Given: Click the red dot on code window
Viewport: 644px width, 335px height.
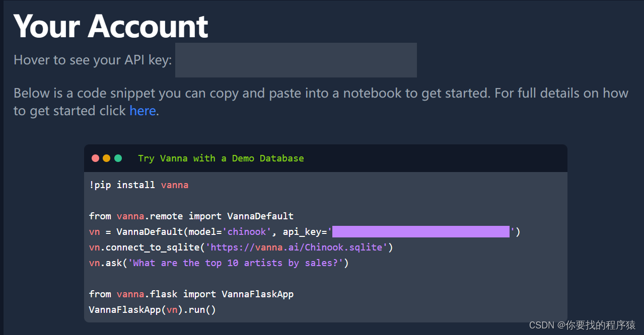Looking at the screenshot, I should click(x=95, y=158).
